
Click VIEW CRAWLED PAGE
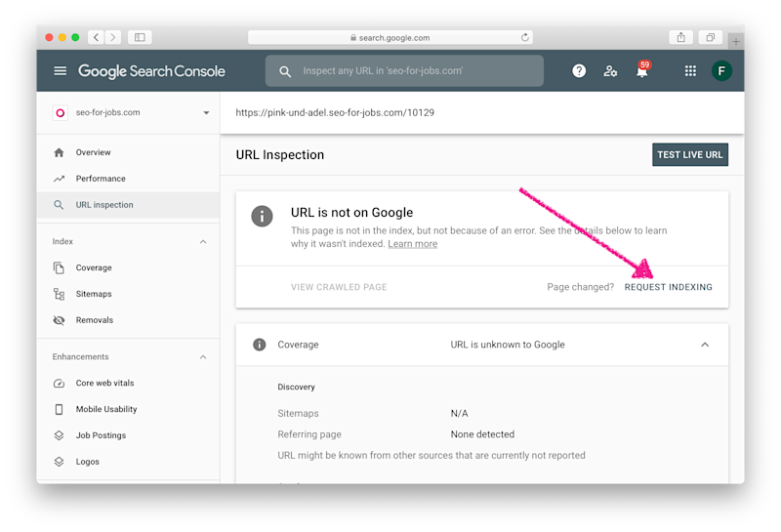(339, 287)
